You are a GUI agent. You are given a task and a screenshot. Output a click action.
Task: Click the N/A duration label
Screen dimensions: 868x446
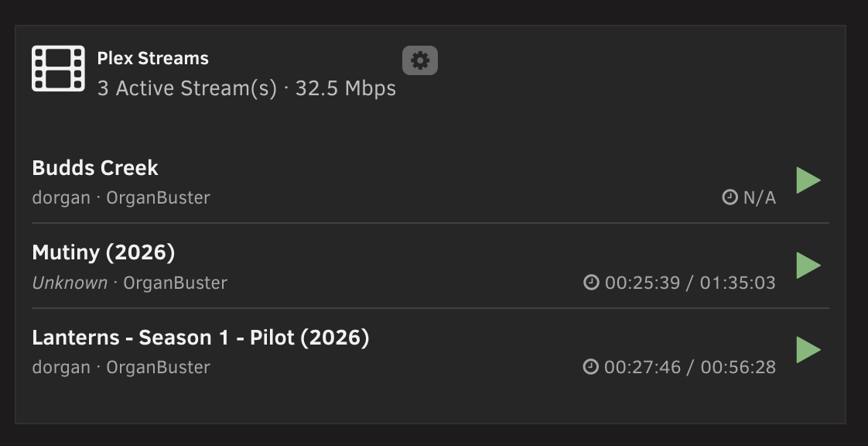(760, 197)
